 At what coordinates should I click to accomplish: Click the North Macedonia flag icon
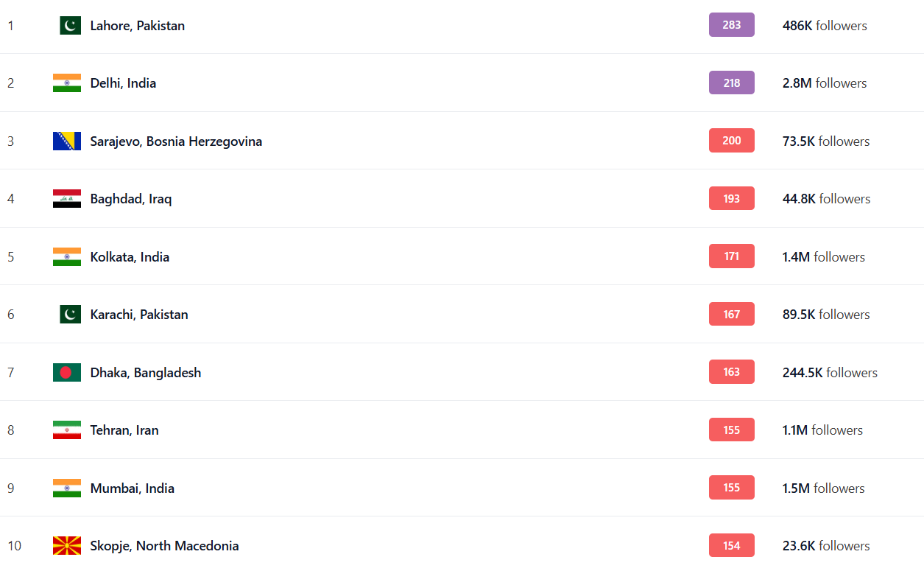click(67, 546)
